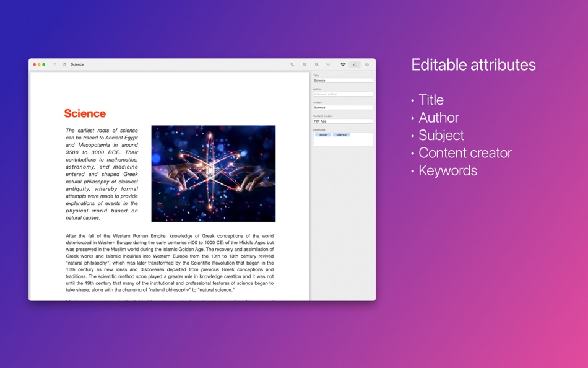The width and height of the screenshot is (588, 368).
Task: Click the paragraph starting After the fall
Action: tap(170, 263)
